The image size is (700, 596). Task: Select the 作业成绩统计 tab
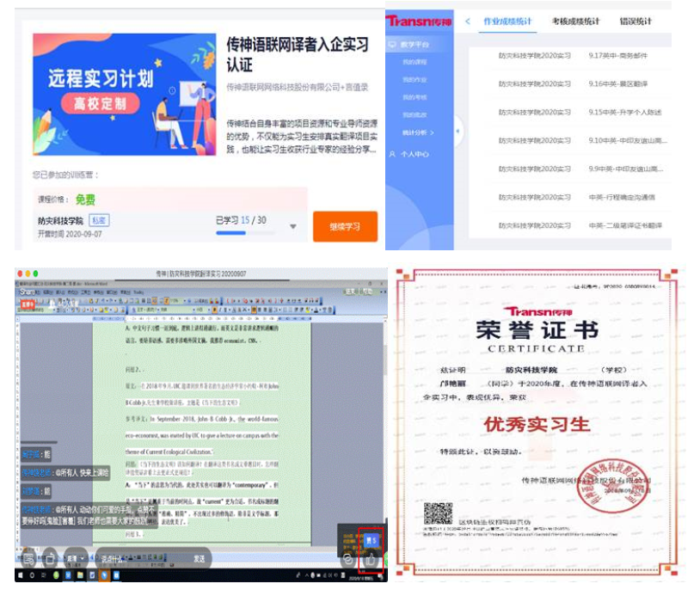(508, 22)
